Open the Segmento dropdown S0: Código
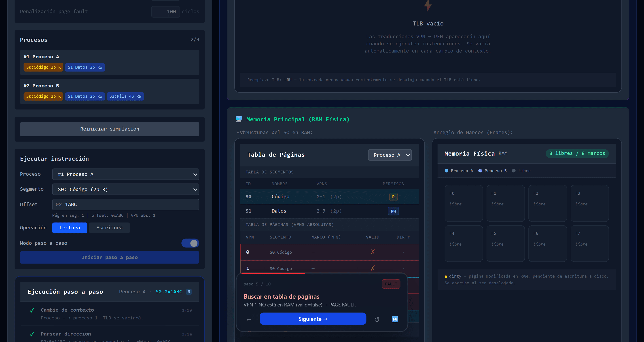Screen dimensions: 644x342 [125, 189]
